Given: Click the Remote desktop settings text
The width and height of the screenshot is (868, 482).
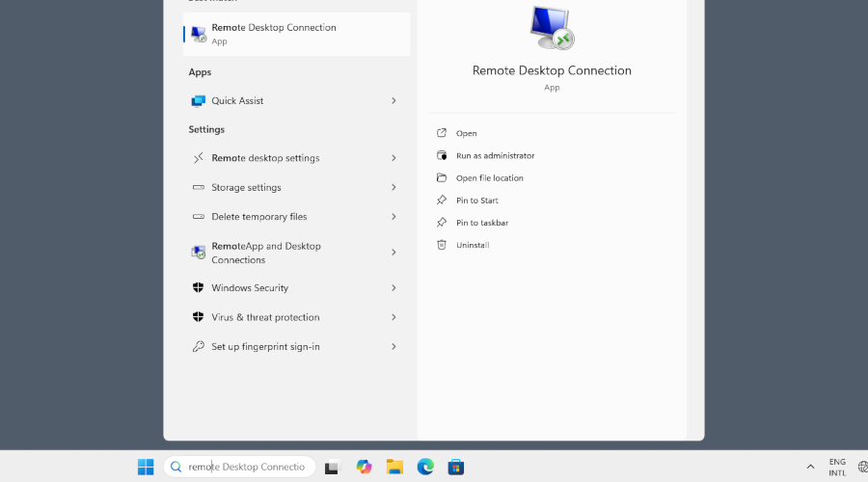Looking at the screenshot, I should tap(266, 158).
